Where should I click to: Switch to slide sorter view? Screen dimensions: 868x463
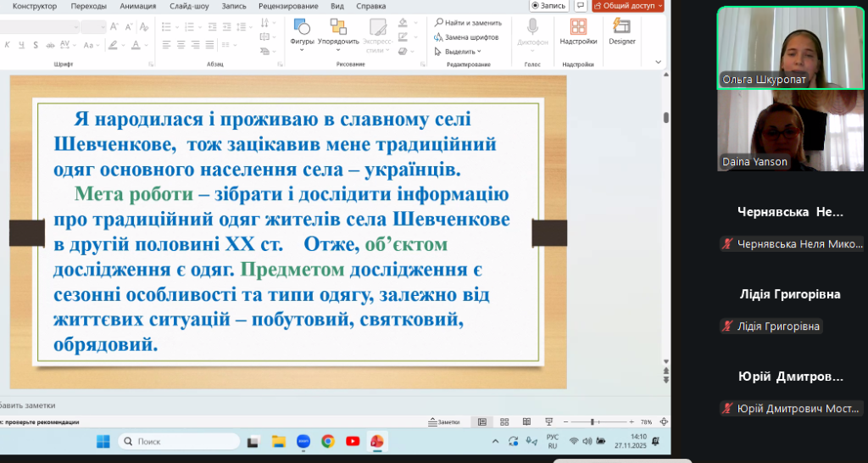(x=505, y=421)
